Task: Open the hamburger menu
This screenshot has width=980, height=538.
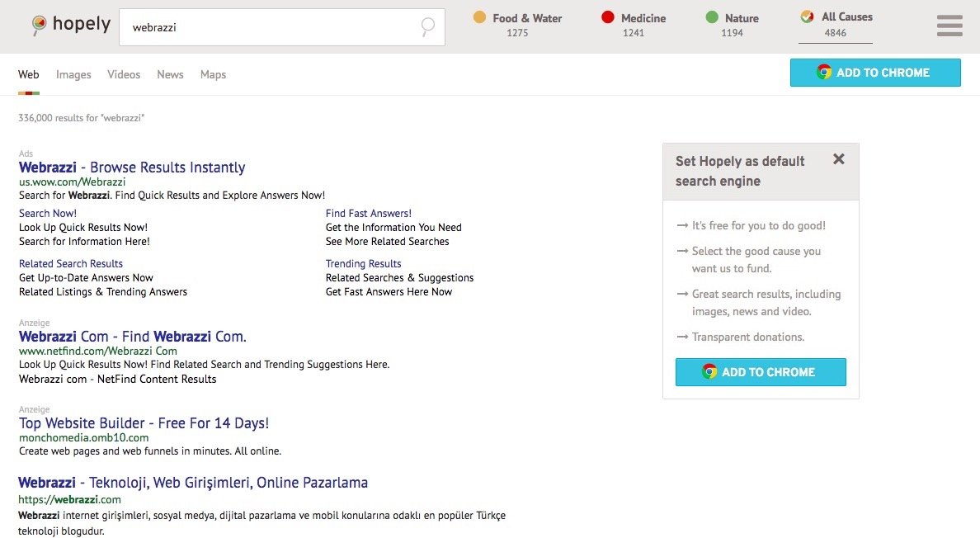Action: click(x=949, y=26)
